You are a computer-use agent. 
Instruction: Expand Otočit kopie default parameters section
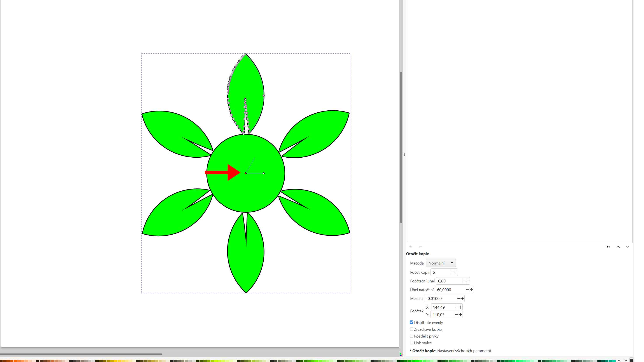pos(411,350)
